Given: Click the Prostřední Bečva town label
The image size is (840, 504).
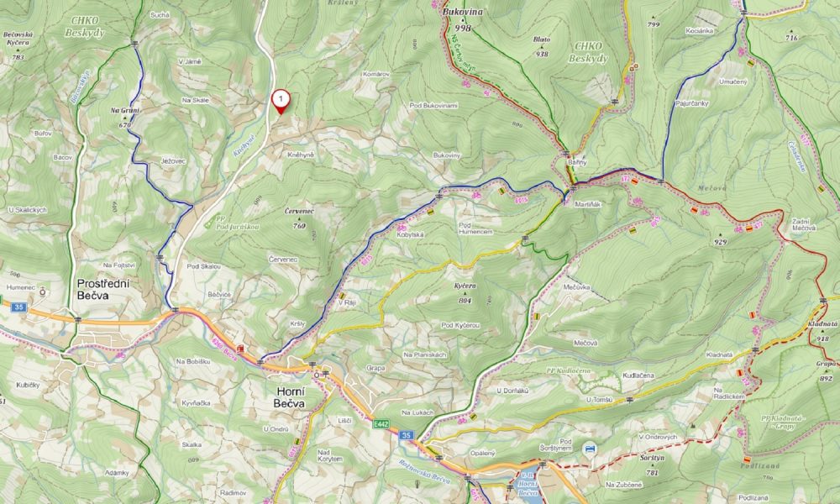Looking at the screenshot, I should pos(103,289).
